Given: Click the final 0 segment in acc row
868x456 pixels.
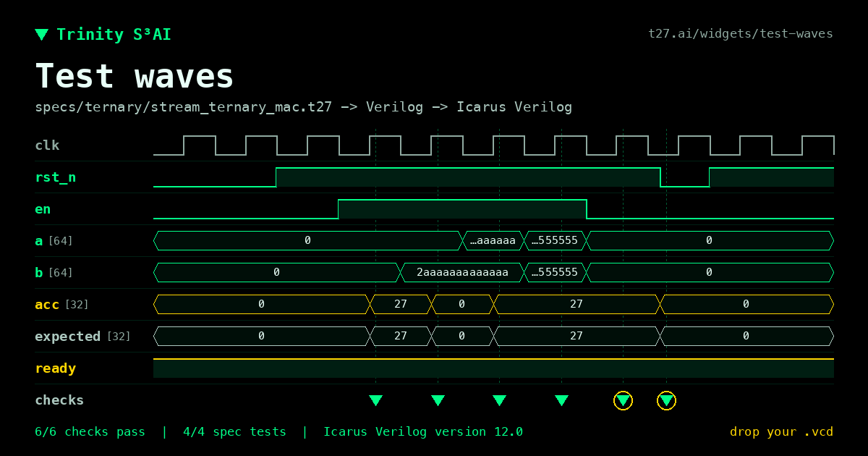Looking at the screenshot, I should click(x=746, y=305).
